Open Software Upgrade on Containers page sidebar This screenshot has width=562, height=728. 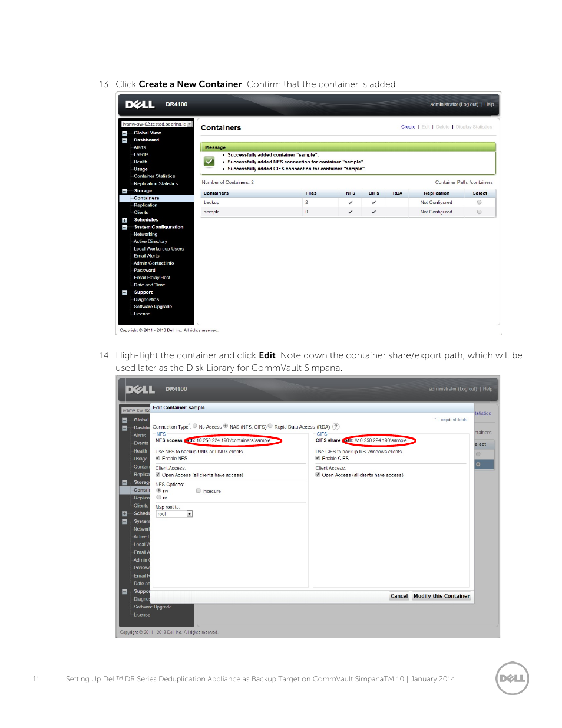[153, 307]
